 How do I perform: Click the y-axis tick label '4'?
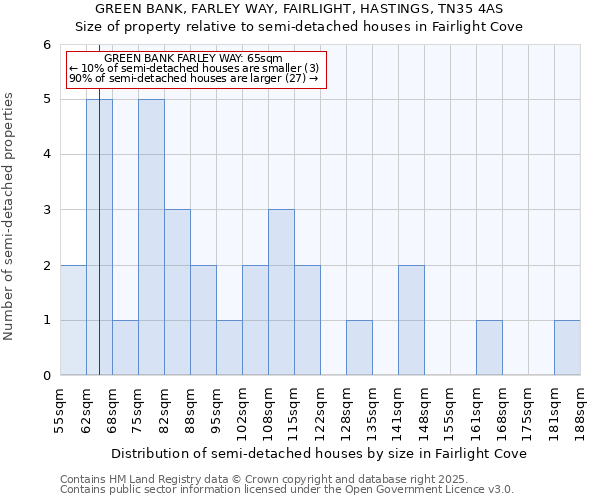coord(47,155)
